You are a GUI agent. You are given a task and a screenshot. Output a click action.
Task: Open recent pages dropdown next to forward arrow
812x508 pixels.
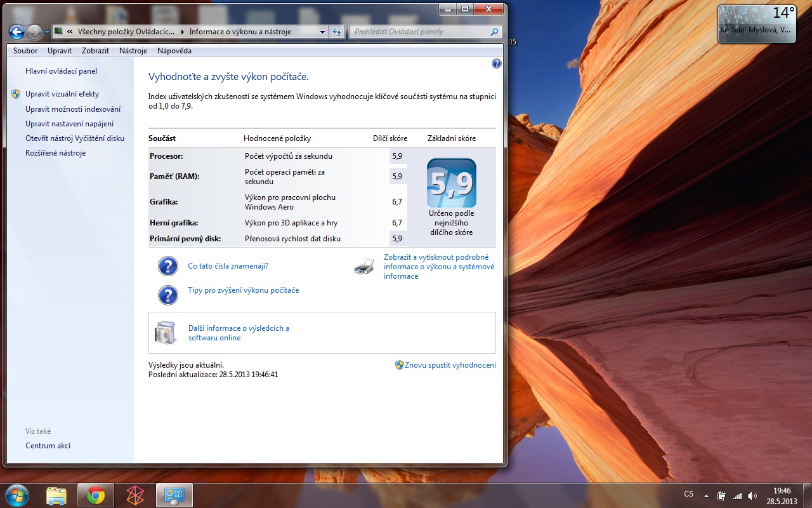[x=47, y=32]
